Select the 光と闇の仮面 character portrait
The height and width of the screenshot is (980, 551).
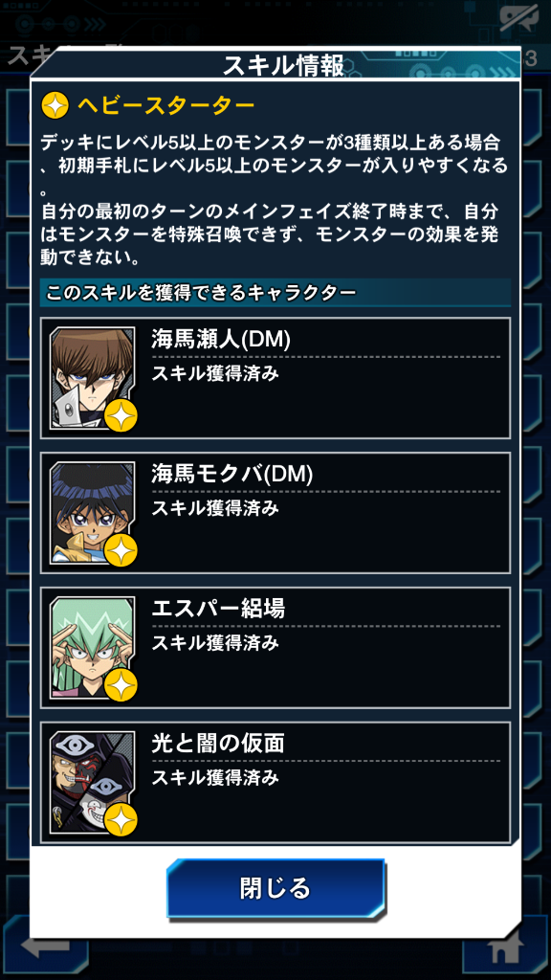click(93, 783)
